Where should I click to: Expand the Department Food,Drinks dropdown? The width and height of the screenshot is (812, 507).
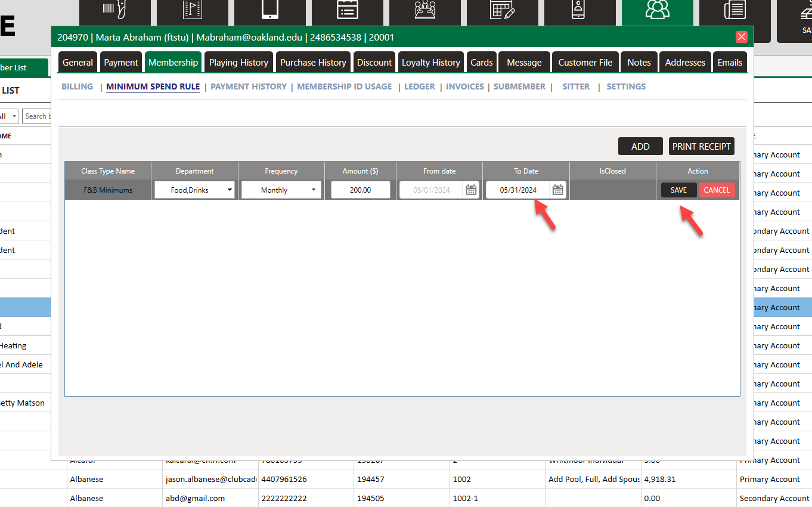coord(194,190)
